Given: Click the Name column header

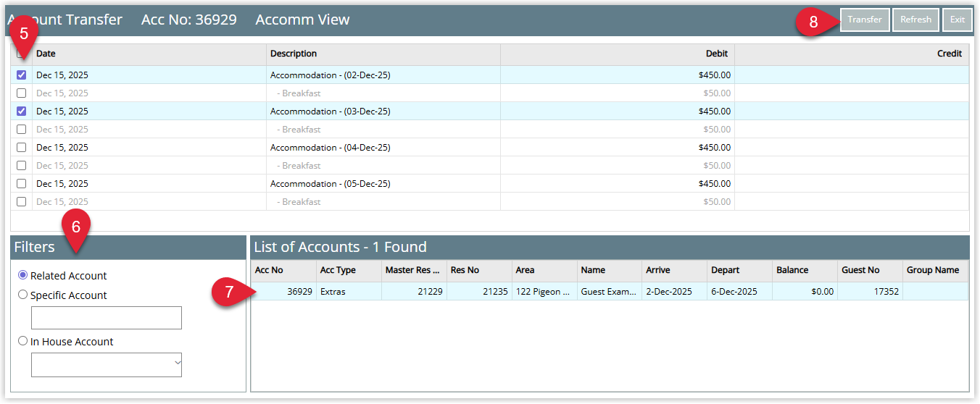Looking at the screenshot, I should pos(610,270).
